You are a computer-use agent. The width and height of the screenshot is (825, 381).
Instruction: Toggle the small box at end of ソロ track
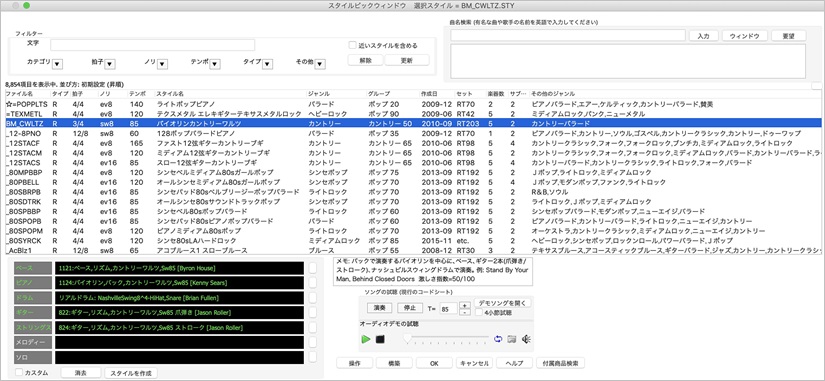coord(313,357)
